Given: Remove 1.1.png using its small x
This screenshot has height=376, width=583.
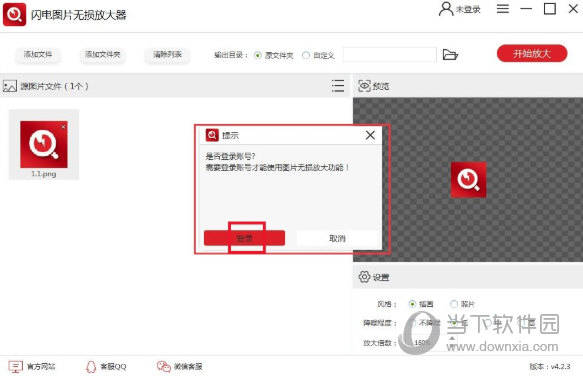Looking at the screenshot, I should (64, 126).
